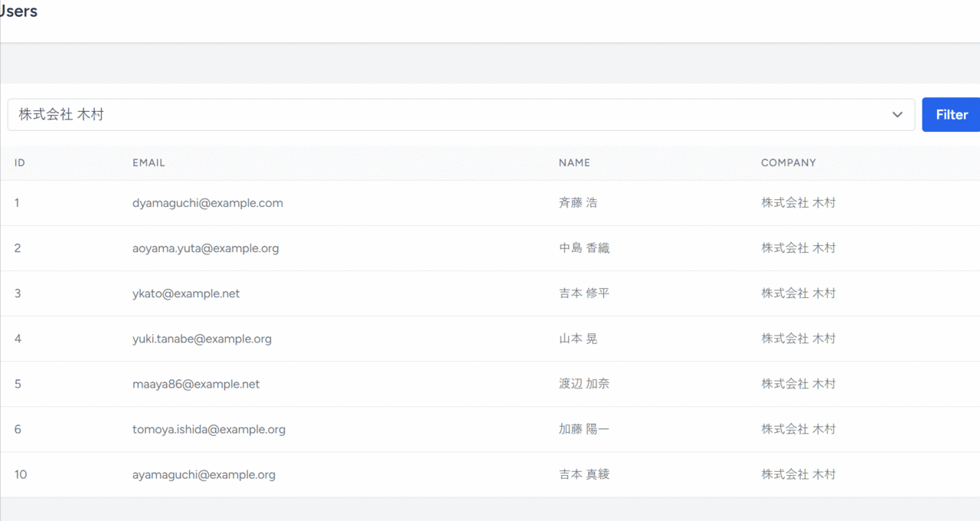Click the COMPANY column header
The image size is (980, 521).
click(789, 163)
